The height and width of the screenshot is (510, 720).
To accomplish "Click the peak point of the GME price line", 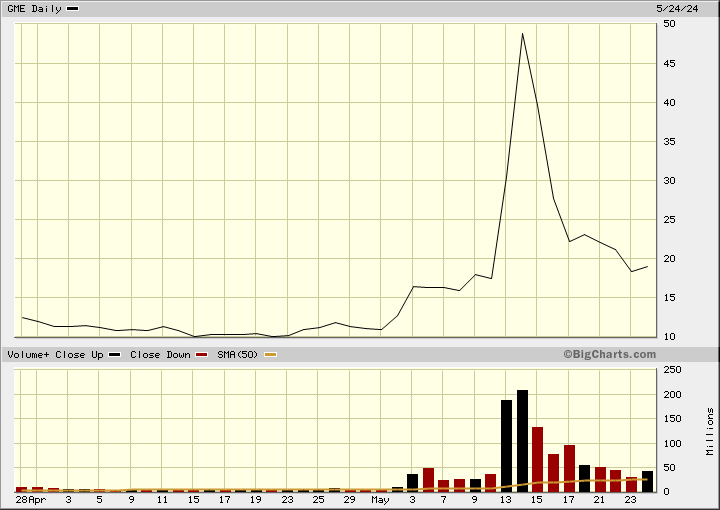I will (x=523, y=34).
